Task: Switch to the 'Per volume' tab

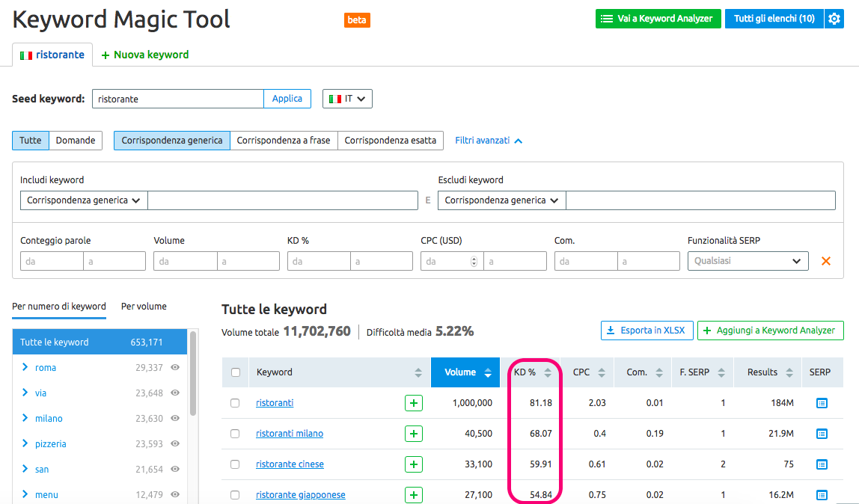Action: point(144,306)
